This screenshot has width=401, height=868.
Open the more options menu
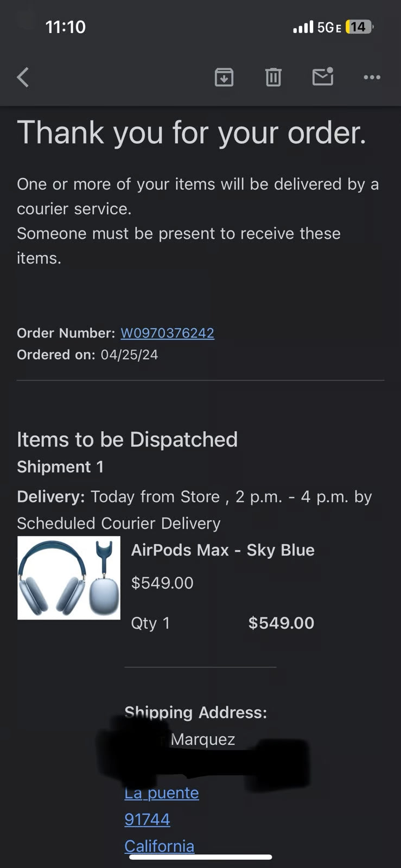(372, 77)
